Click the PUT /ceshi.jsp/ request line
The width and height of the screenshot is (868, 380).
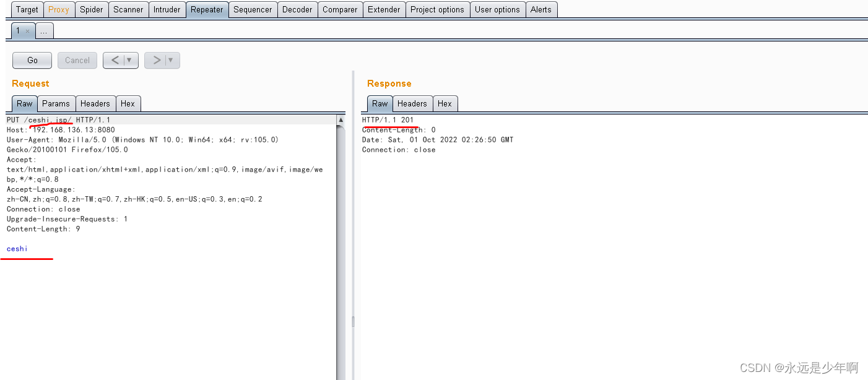click(x=58, y=119)
